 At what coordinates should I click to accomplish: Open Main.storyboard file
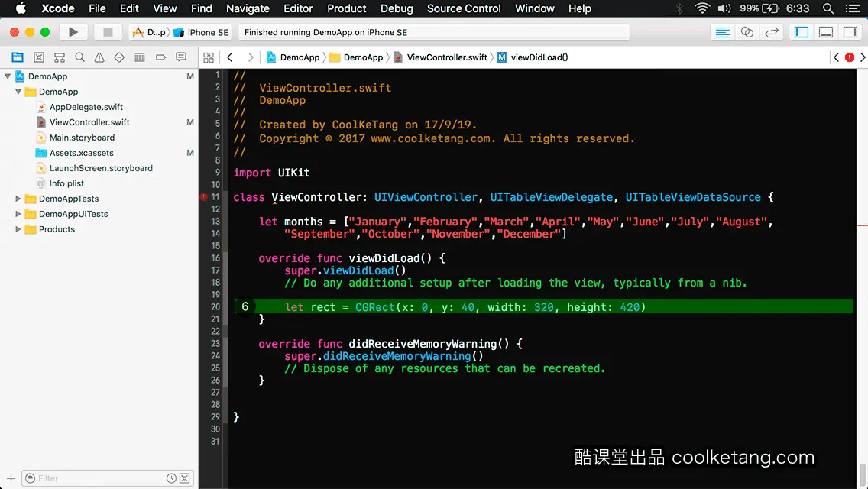tap(82, 138)
